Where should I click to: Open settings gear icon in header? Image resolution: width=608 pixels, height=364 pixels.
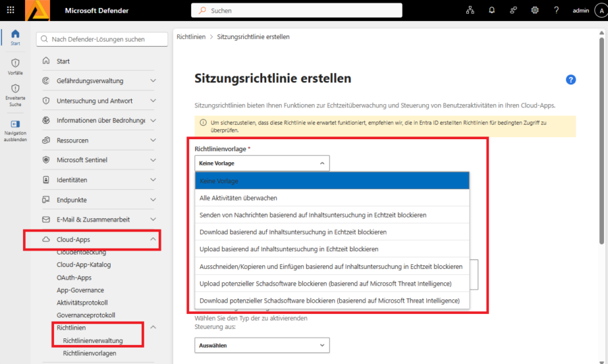point(535,10)
